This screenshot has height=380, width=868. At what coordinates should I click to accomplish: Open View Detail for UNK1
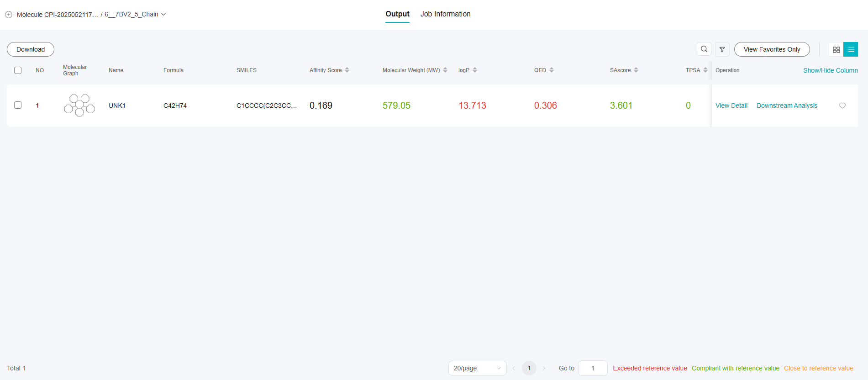coord(731,106)
